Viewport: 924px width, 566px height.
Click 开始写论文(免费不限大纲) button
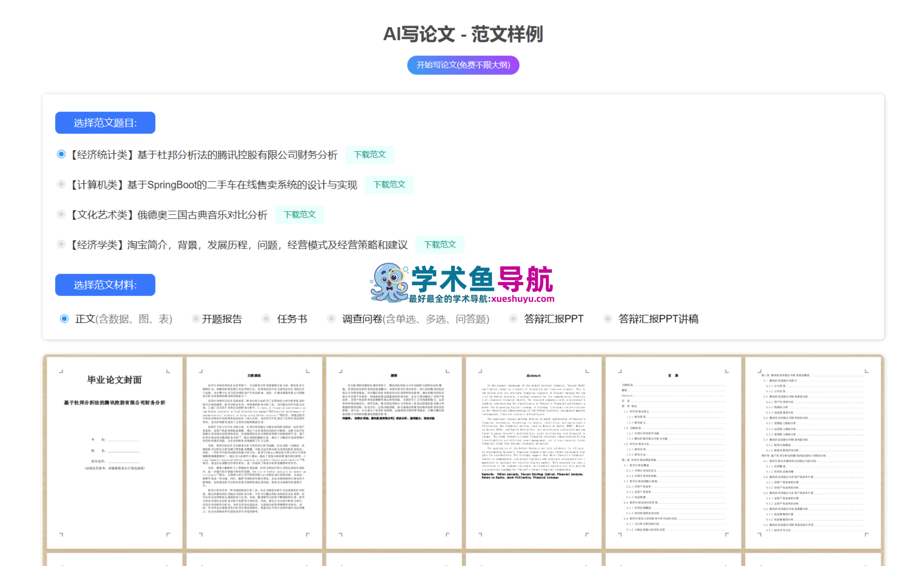coord(463,65)
